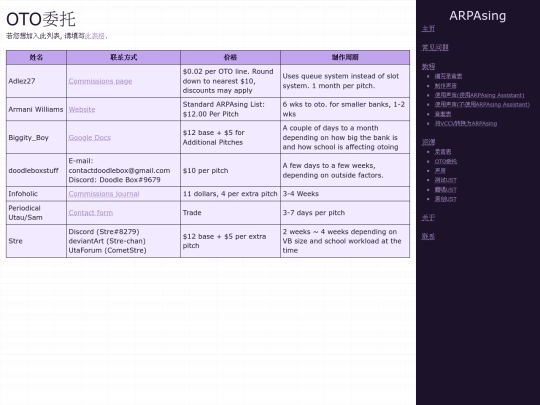Open Periodical Utau/Sam Contact form link
This screenshot has width=540, height=405.
pyautogui.click(x=91, y=213)
